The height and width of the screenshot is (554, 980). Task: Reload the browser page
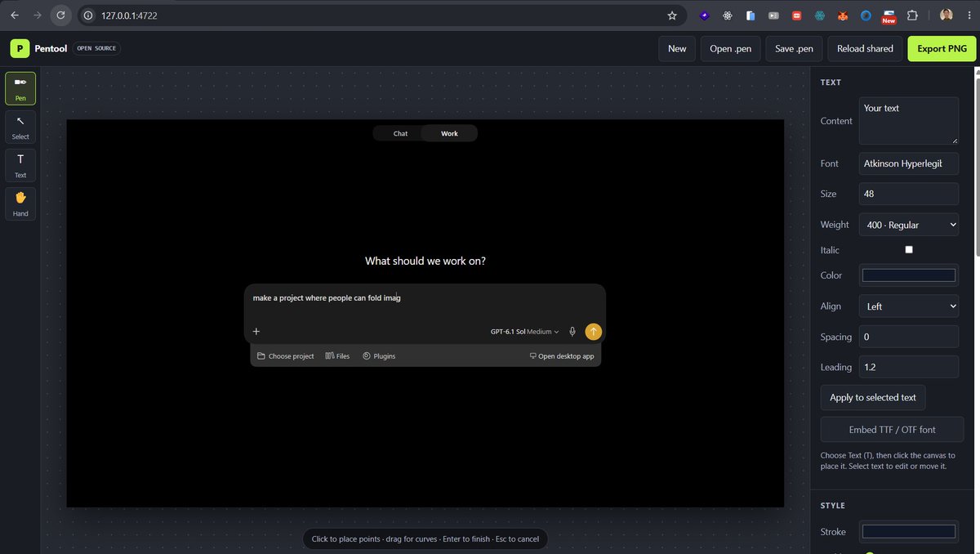[x=61, y=15]
